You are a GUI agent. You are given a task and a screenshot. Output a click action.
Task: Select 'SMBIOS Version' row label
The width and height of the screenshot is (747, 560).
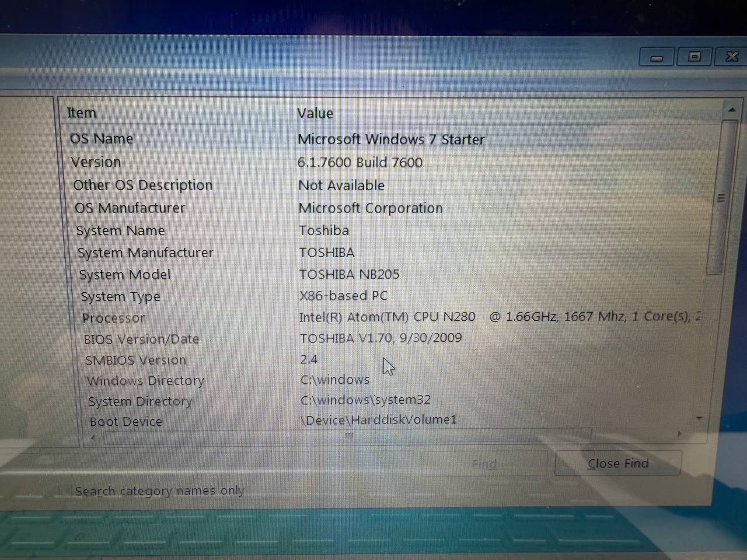(x=135, y=360)
